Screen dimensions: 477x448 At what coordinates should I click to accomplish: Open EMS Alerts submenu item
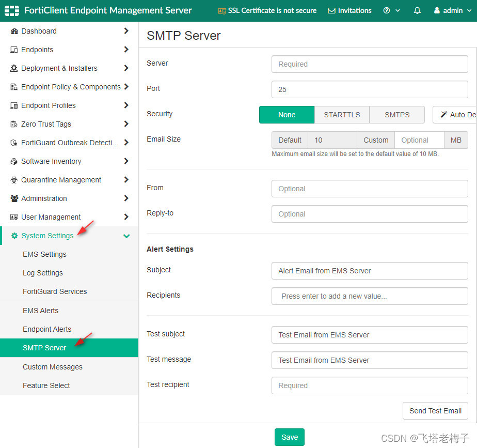(x=40, y=311)
